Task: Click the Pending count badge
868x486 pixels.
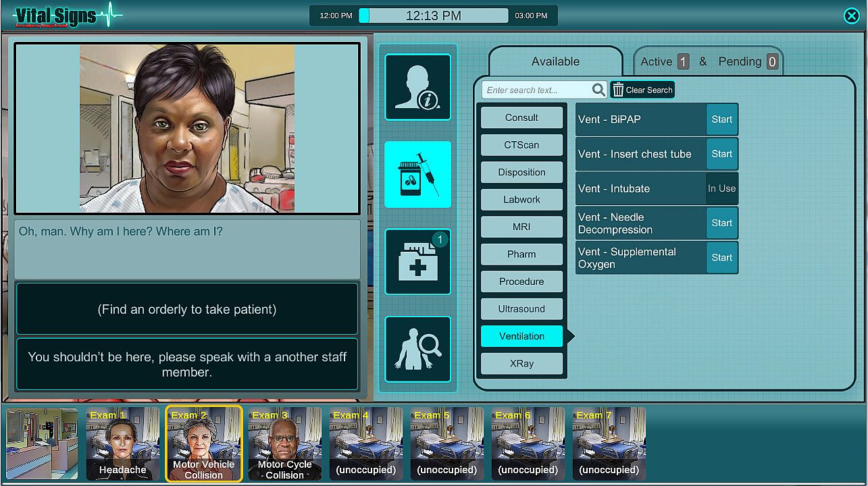Action: tap(772, 62)
